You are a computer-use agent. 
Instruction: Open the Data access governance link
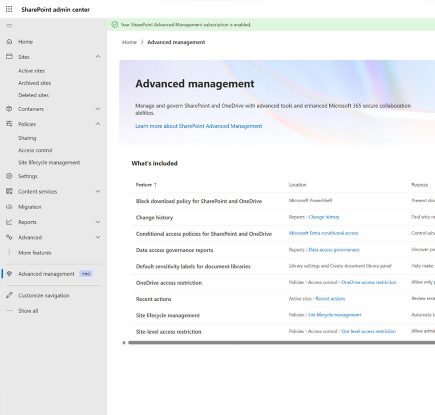pos(334,250)
